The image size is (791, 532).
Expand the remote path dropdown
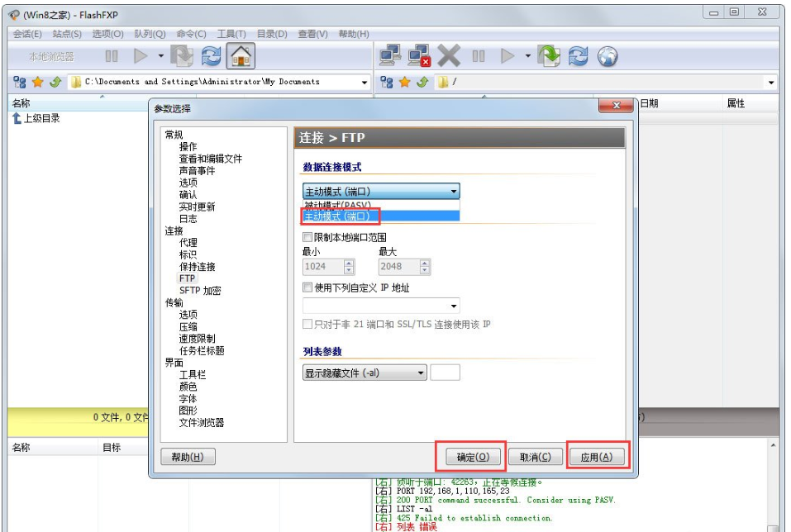point(771,82)
